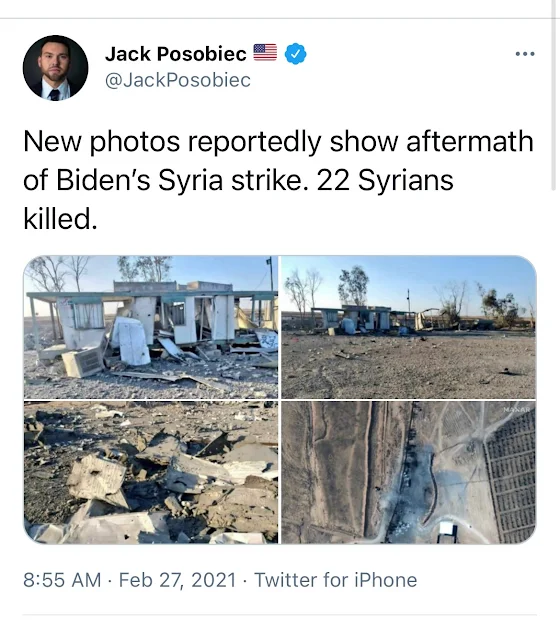This screenshot has height=640, width=560.
Task: Click the US flag emoji beside the name
Action: click(265, 52)
